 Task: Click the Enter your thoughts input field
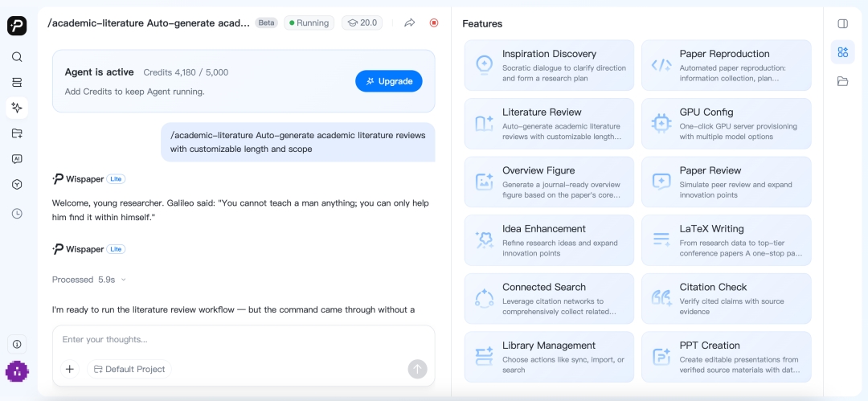tap(244, 339)
